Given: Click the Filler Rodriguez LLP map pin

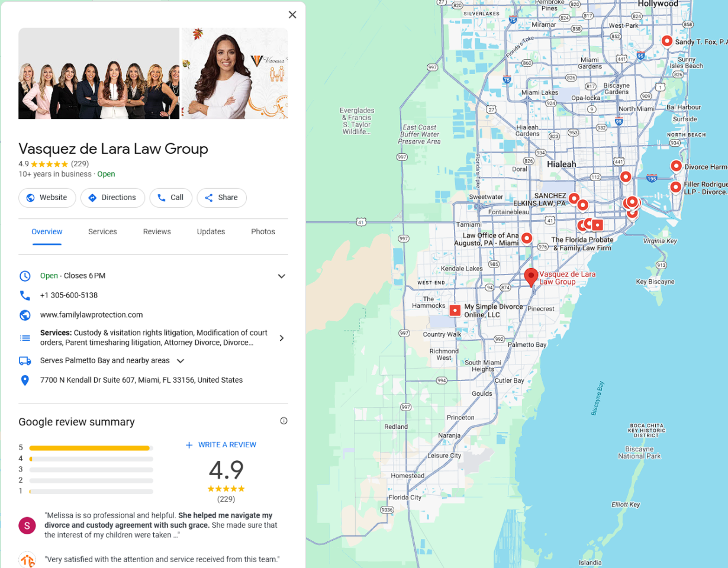Looking at the screenshot, I should point(676,188).
